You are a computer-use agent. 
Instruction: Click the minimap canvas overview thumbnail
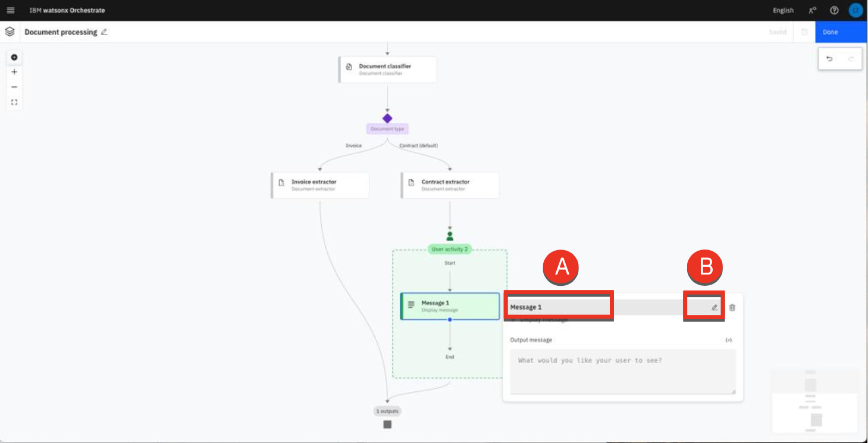[x=815, y=400]
